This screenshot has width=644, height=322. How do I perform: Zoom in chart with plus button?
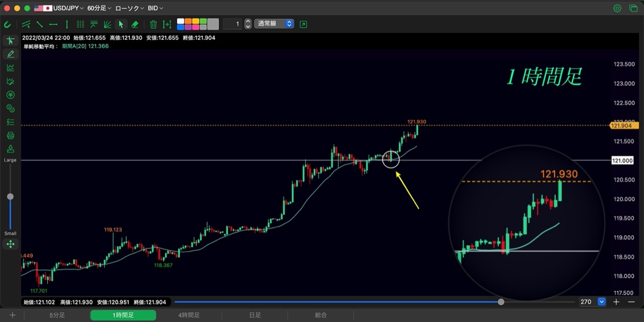tap(616, 302)
